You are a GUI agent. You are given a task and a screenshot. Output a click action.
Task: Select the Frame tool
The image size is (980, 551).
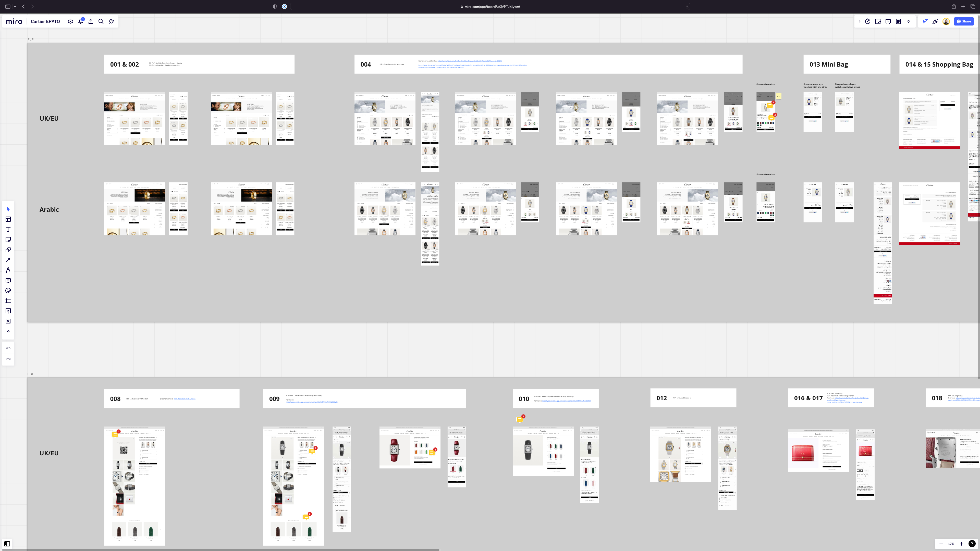click(x=8, y=301)
